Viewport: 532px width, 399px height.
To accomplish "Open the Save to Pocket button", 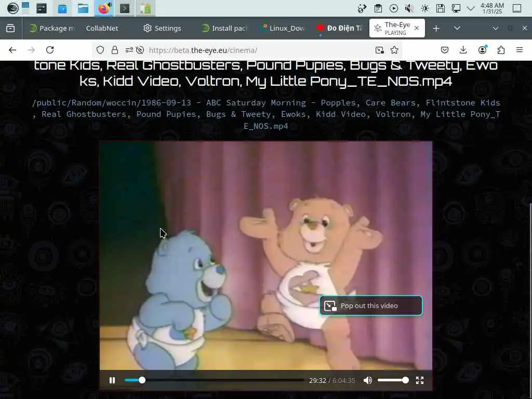I will pyautogui.click(x=445, y=50).
